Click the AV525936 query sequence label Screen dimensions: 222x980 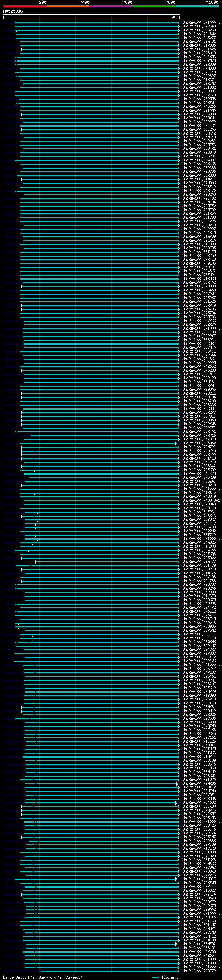[x=13, y=11]
